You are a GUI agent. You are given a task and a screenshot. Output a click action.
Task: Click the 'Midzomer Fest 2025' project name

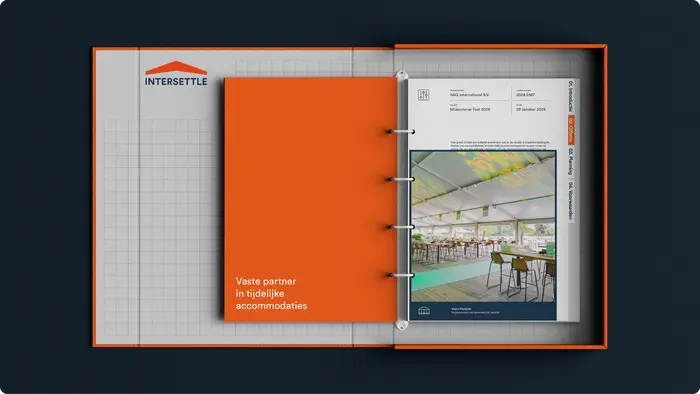tap(470, 109)
